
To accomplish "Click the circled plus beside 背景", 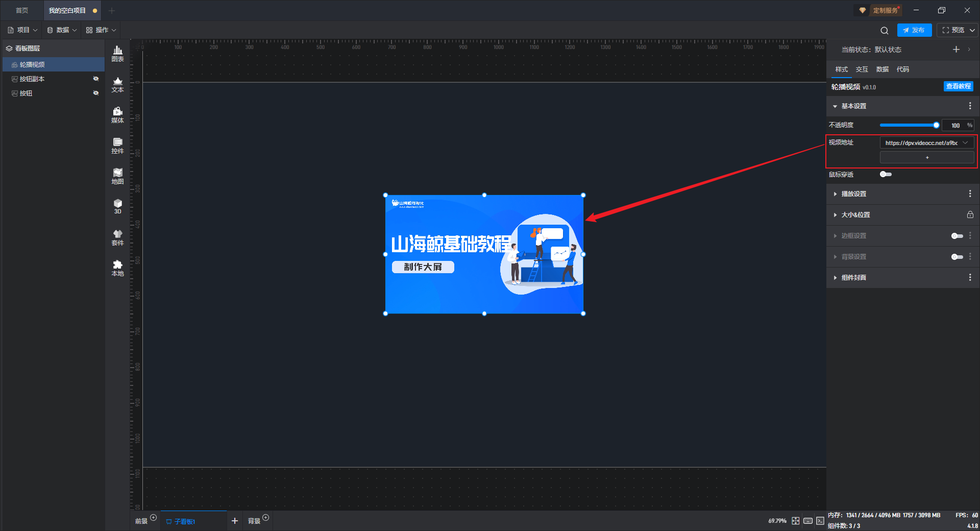I will click(x=265, y=517).
